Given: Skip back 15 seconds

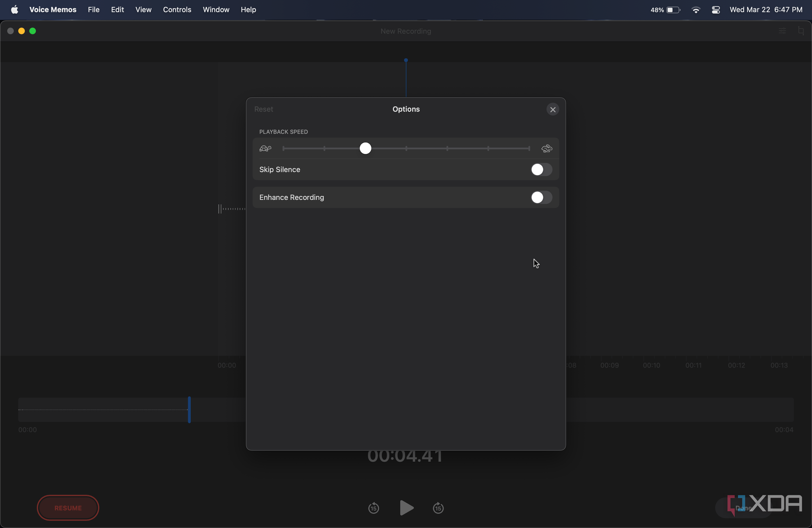Looking at the screenshot, I should [x=373, y=508].
